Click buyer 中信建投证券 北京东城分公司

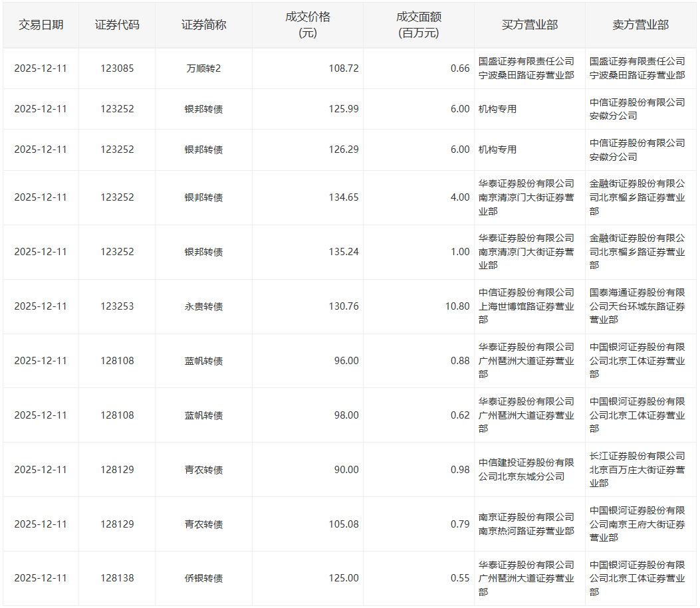tap(526, 469)
